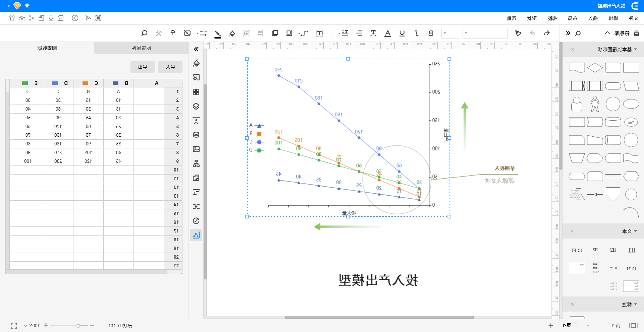Click the group shapes icon in toolbar
Image resolution: width=644 pixels, height=332 pixels.
pyautogui.click(x=246, y=33)
